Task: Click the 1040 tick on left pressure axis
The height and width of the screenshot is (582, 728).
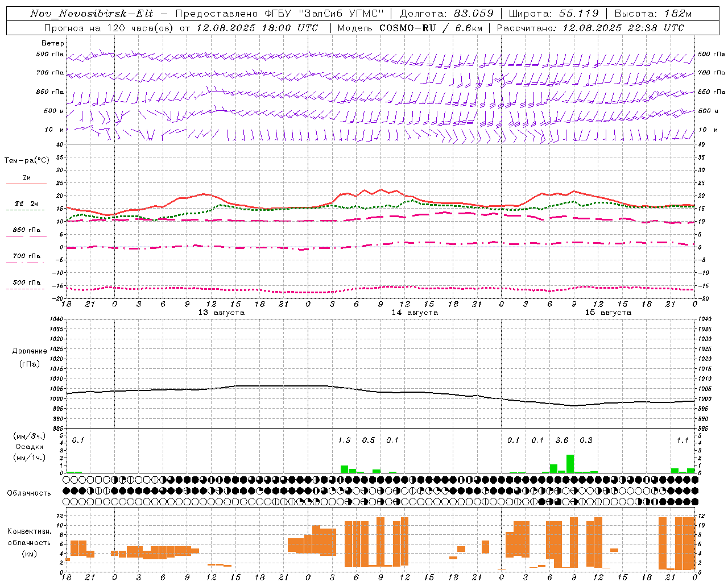Action: [55, 319]
